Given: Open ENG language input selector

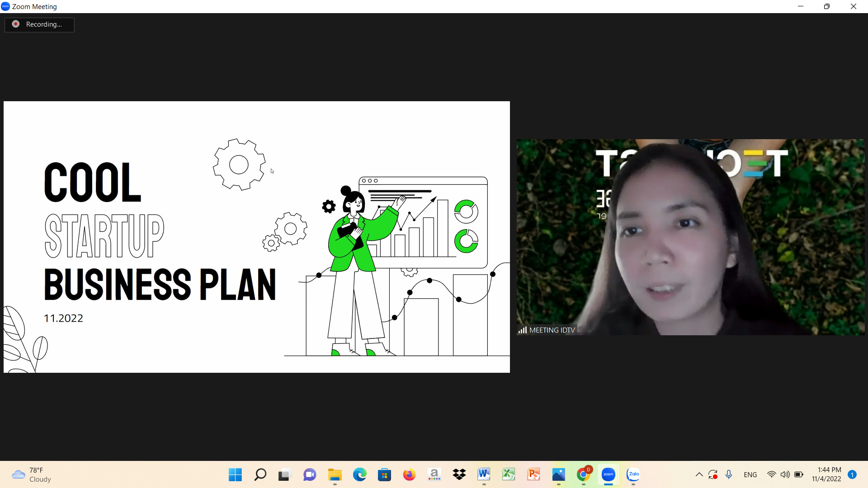Looking at the screenshot, I should [750, 474].
